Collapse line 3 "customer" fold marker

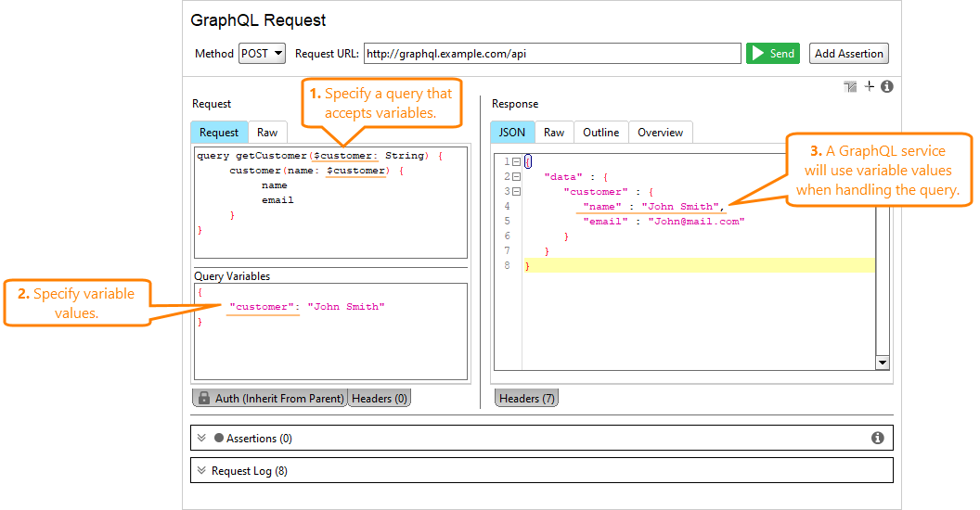click(516, 192)
